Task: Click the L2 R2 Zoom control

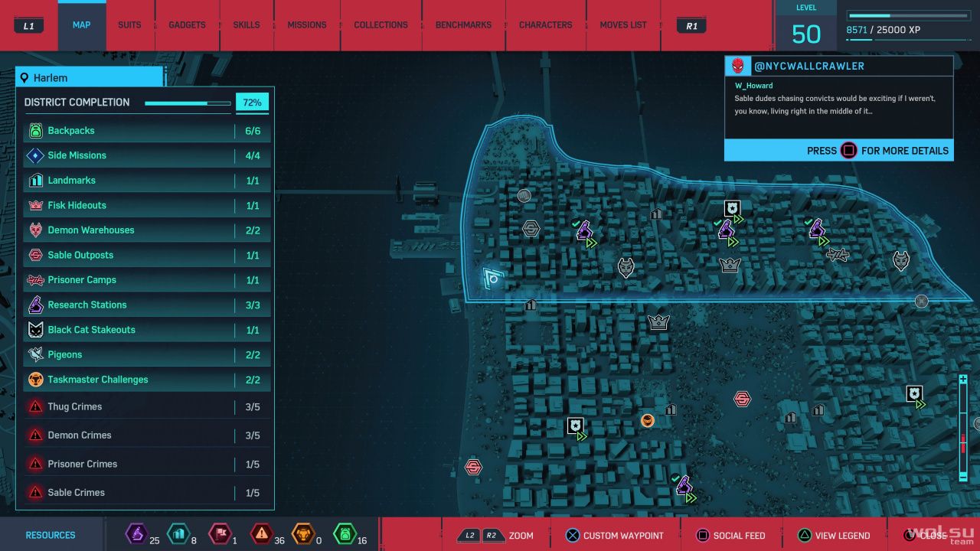Action: coord(495,536)
